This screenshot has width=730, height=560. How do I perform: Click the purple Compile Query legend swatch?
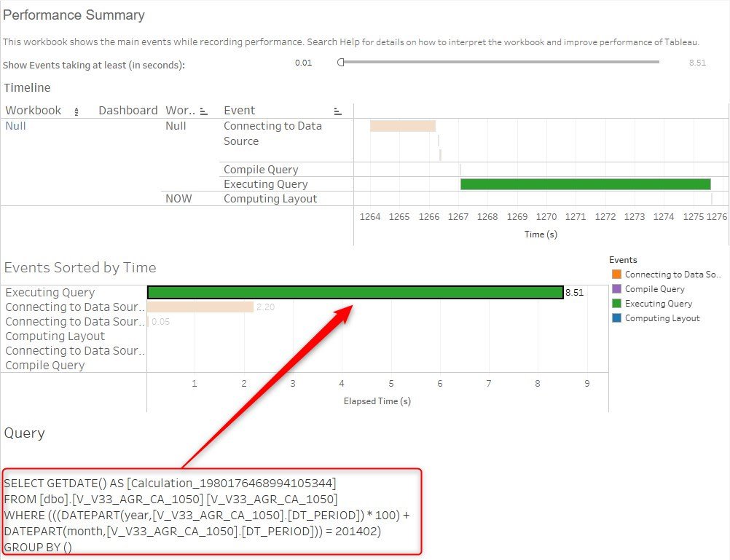point(616,288)
